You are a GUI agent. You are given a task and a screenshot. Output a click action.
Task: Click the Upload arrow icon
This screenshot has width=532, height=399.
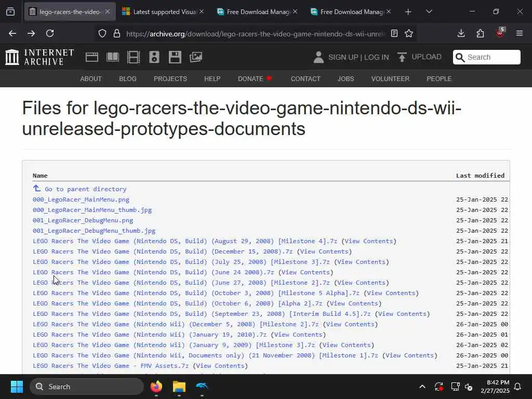click(402, 57)
